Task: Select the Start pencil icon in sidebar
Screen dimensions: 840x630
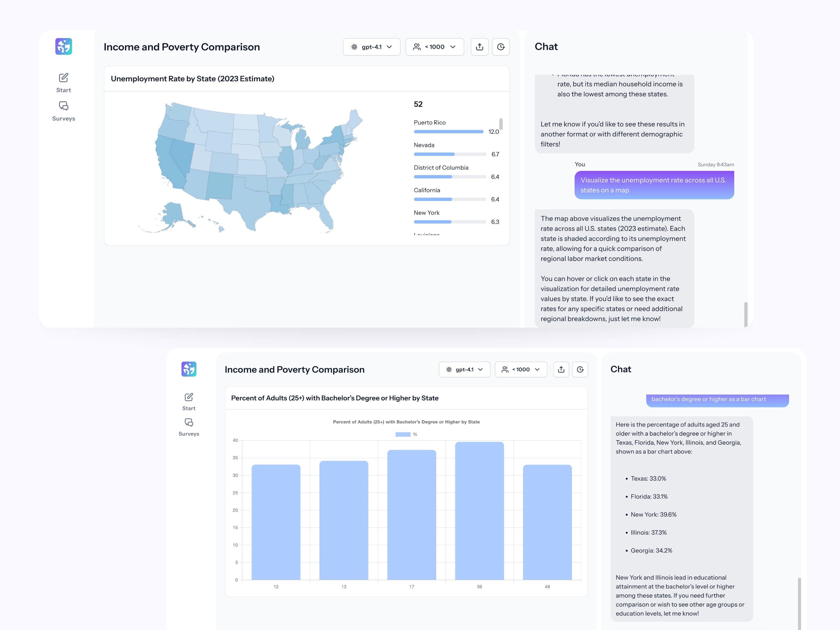Action: coord(64,77)
